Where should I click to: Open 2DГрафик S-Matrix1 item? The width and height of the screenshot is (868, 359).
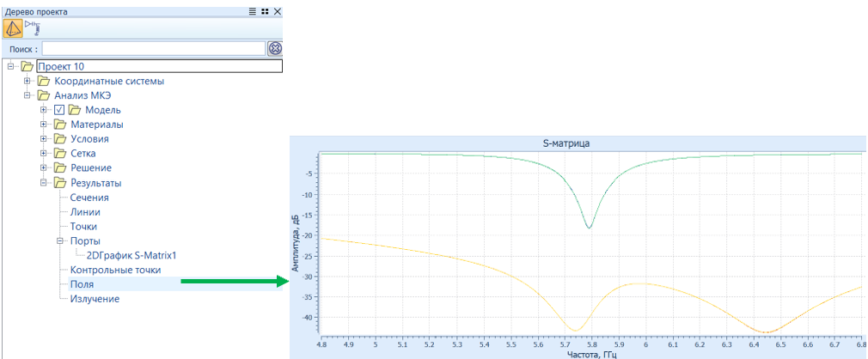tap(137, 255)
